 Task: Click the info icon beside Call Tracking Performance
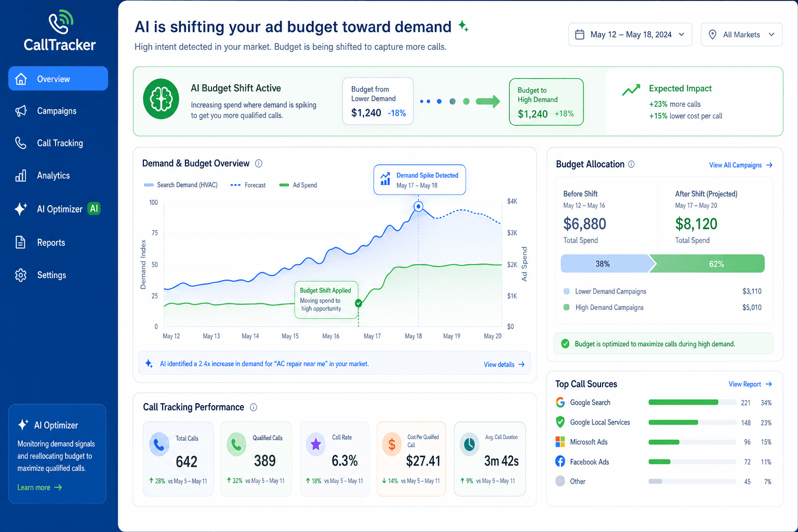click(x=254, y=407)
